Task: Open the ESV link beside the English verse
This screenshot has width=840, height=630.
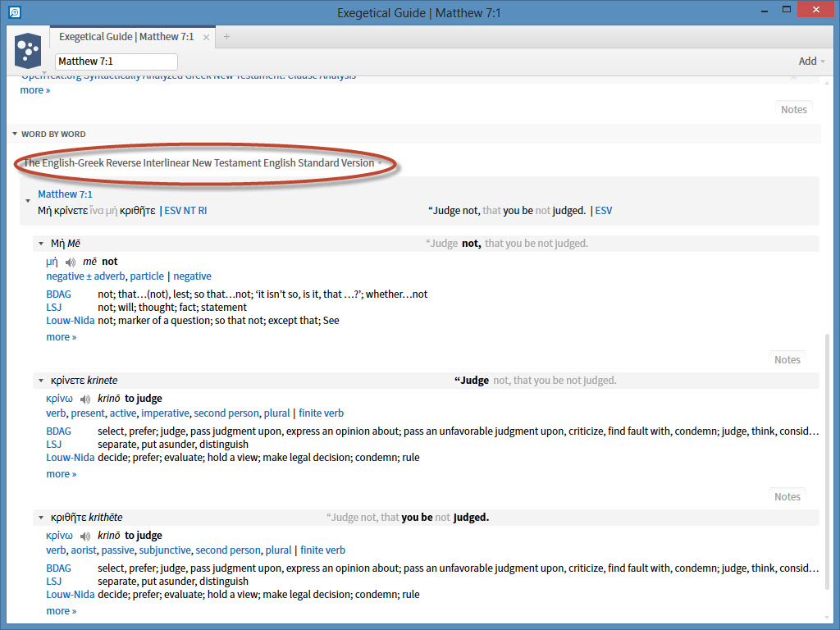Action: (x=603, y=211)
